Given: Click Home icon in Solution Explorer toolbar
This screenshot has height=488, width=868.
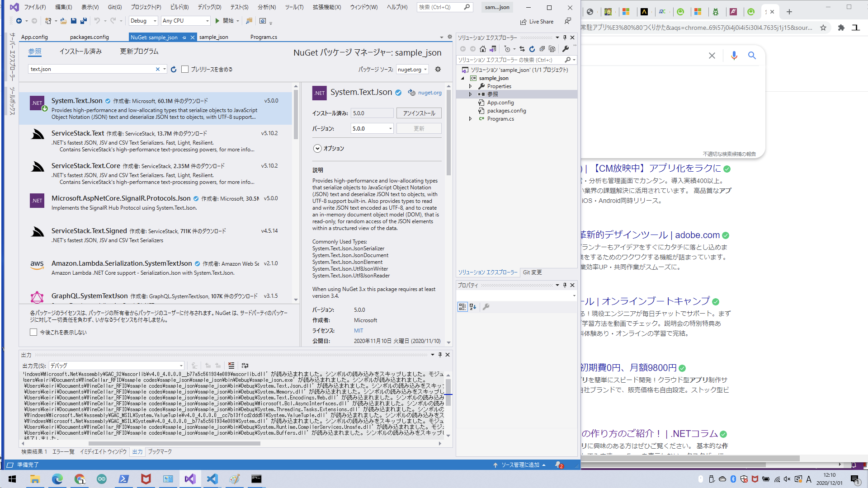Looking at the screenshot, I should pos(483,49).
